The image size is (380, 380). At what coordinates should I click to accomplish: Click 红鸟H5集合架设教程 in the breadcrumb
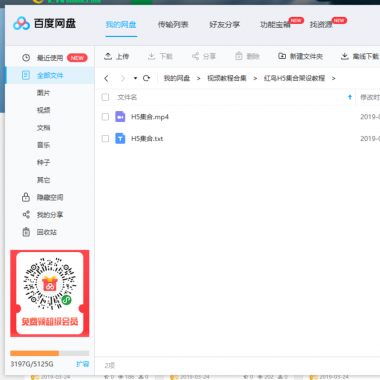tap(294, 78)
